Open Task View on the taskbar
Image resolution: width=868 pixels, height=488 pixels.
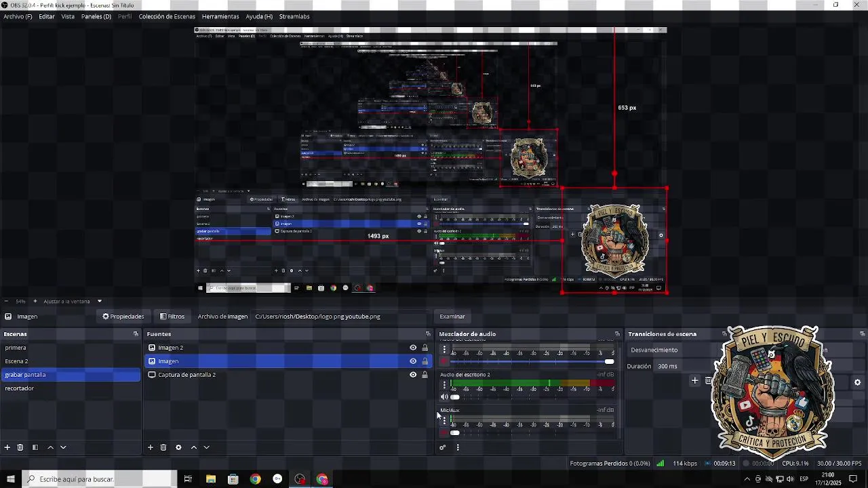188,479
